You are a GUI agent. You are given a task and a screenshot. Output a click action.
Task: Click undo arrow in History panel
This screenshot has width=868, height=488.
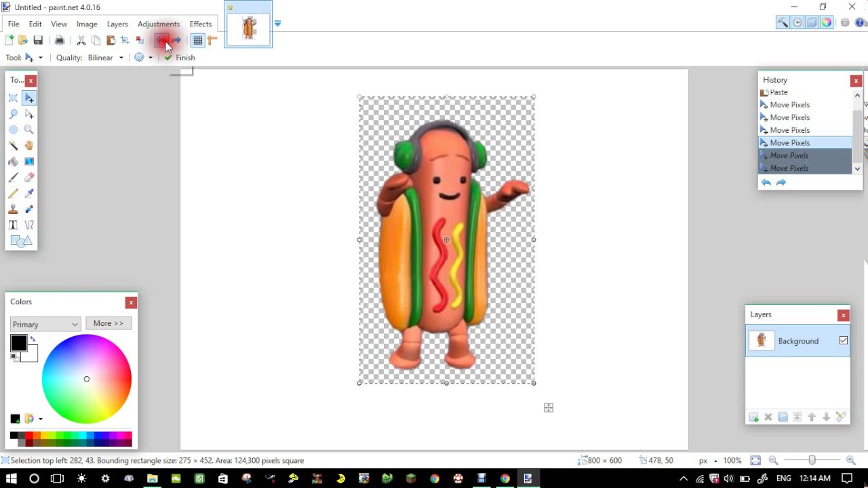pos(766,182)
